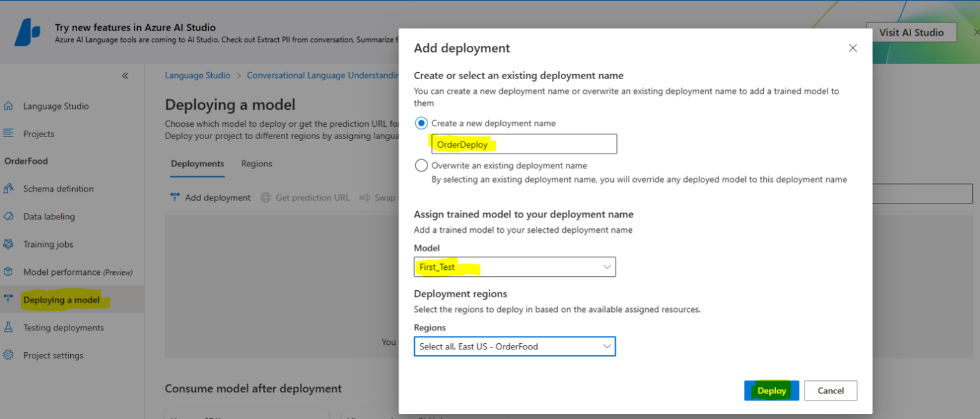Click inside the OrderDeploy name field
Viewport: 980px width, 419px height.
pyautogui.click(x=523, y=143)
